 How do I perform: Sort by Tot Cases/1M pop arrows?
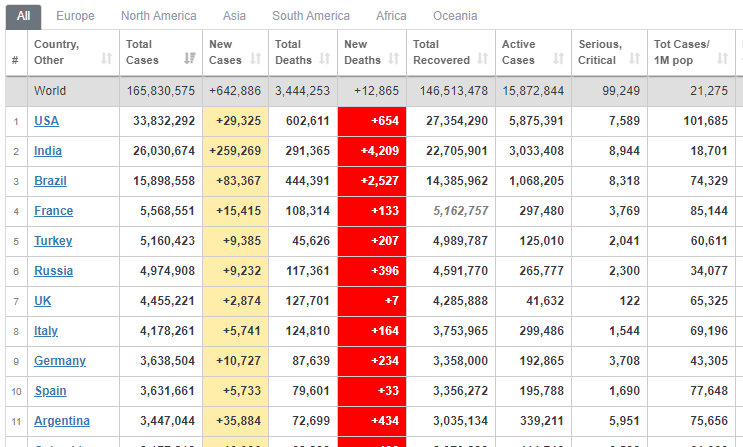[723, 59]
